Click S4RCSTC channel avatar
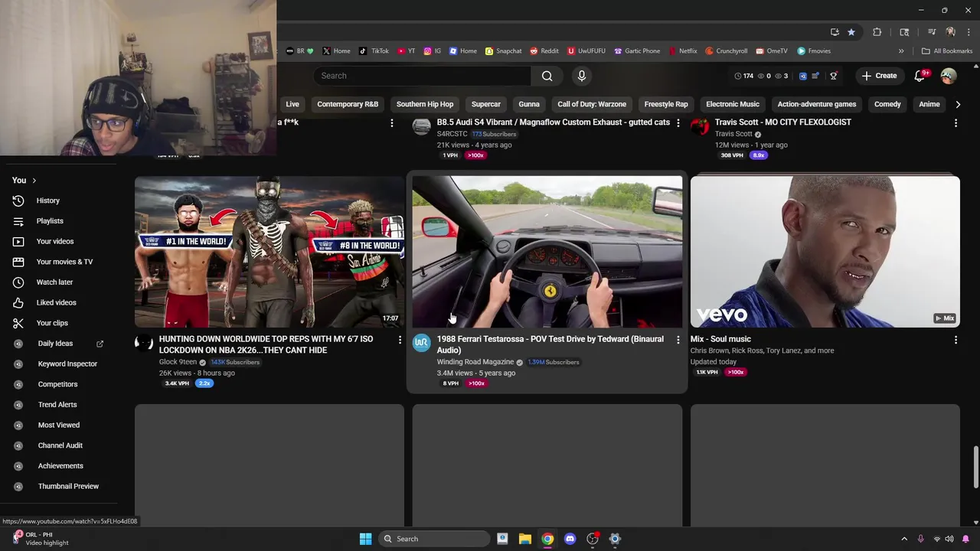This screenshot has height=551, width=980. tap(421, 126)
